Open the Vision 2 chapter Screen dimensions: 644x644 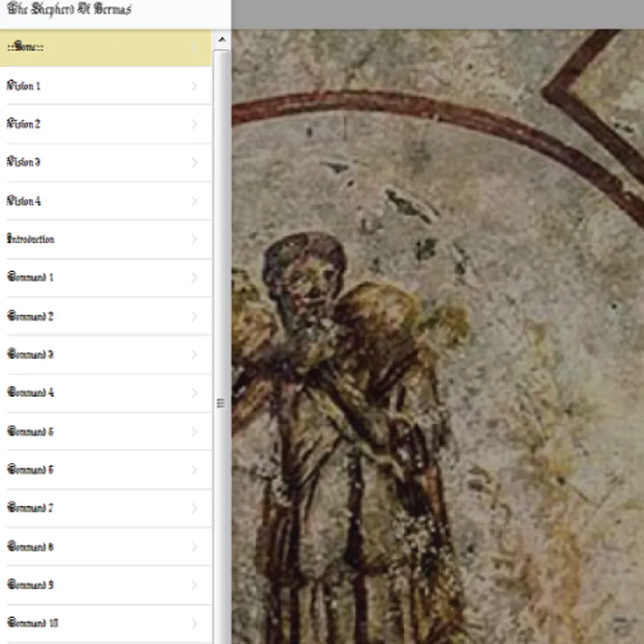106,124
